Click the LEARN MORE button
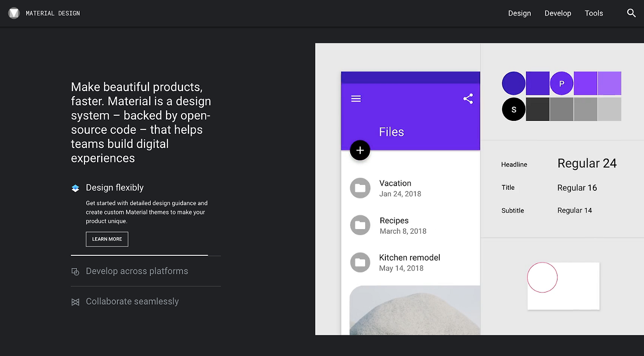The image size is (644, 356). tap(107, 239)
